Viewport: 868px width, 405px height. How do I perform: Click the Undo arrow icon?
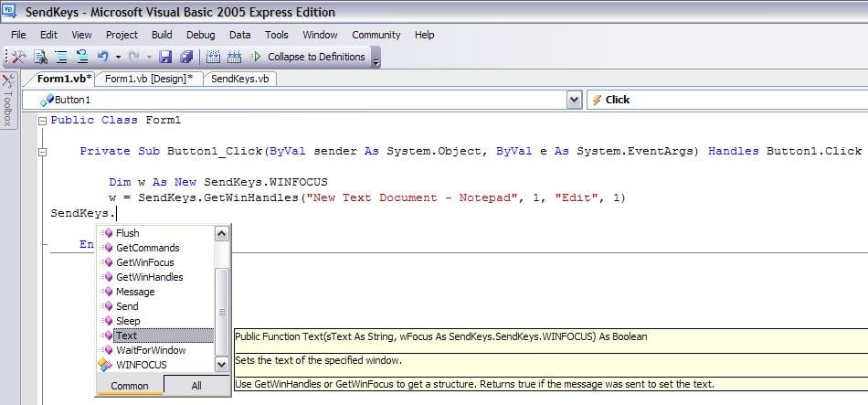point(103,57)
